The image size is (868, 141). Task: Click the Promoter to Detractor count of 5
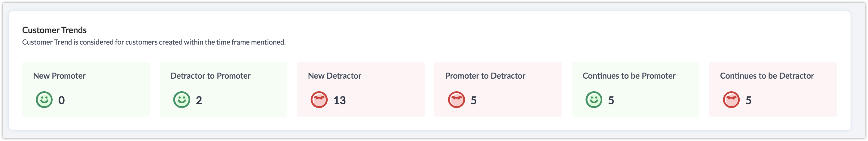click(473, 100)
